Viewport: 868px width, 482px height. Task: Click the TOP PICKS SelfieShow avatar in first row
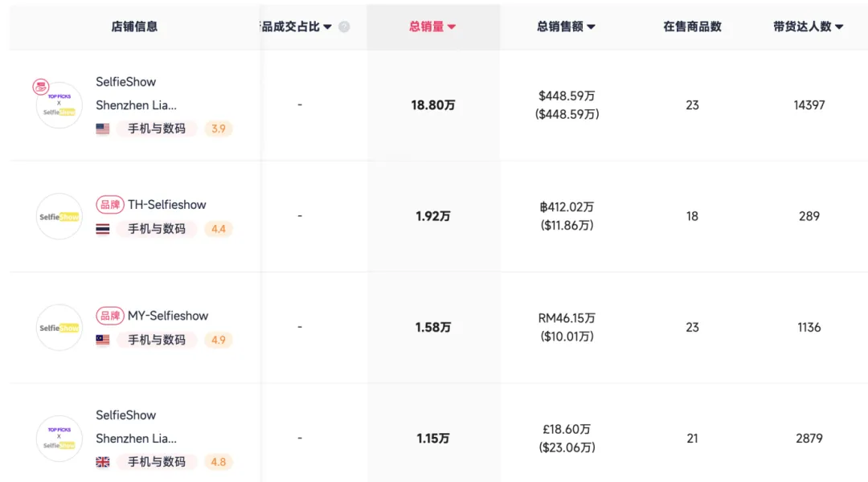click(59, 104)
